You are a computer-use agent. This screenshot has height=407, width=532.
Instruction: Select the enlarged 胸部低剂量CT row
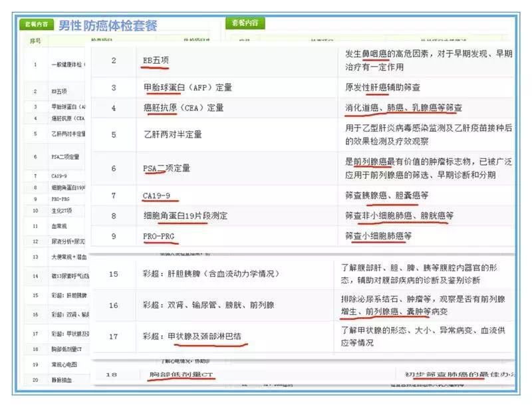[x=182, y=376]
